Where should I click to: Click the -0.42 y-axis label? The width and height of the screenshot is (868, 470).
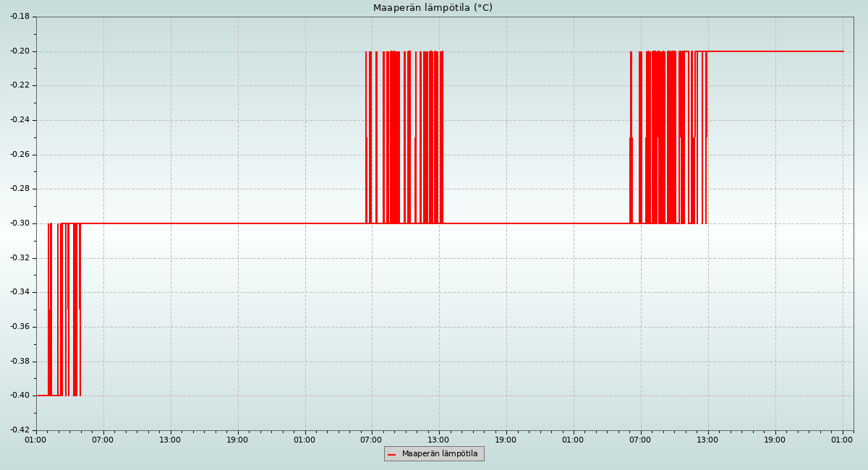click(19, 430)
